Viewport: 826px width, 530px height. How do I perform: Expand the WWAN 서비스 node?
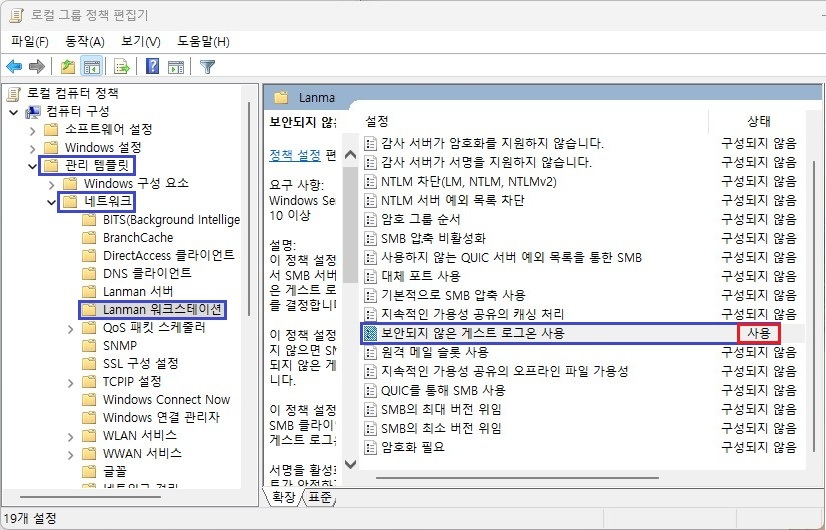(x=71, y=455)
